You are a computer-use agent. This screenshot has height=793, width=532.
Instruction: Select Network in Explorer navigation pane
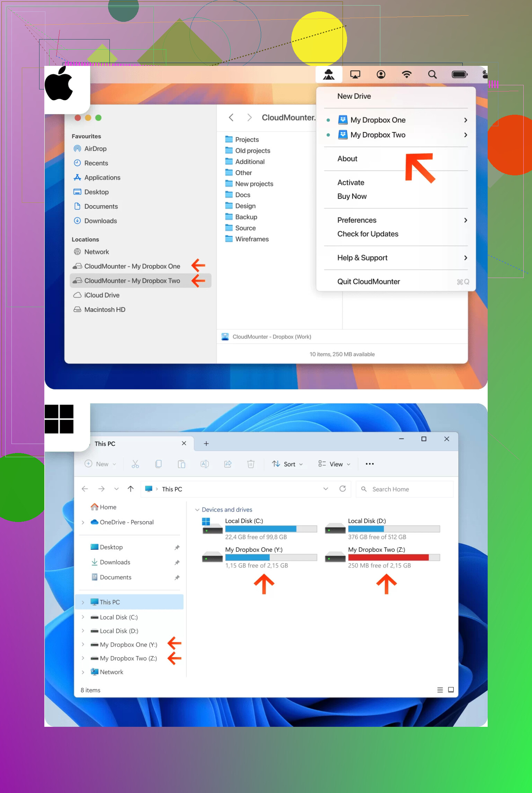pos(107,672)
